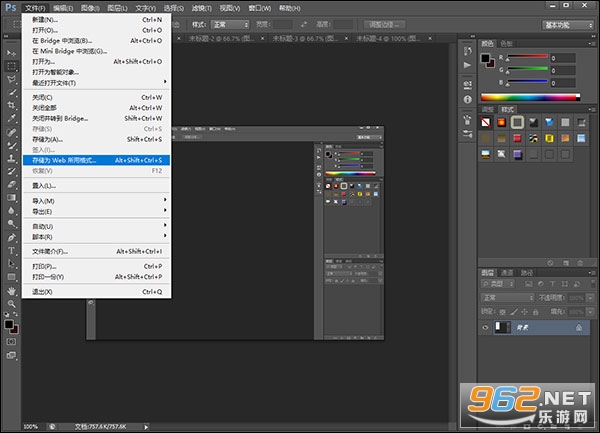Expand the 最近打开文件(T) submenu
Image resolution: width=600 pixels, height=433 pixels.
pos(96,83)
